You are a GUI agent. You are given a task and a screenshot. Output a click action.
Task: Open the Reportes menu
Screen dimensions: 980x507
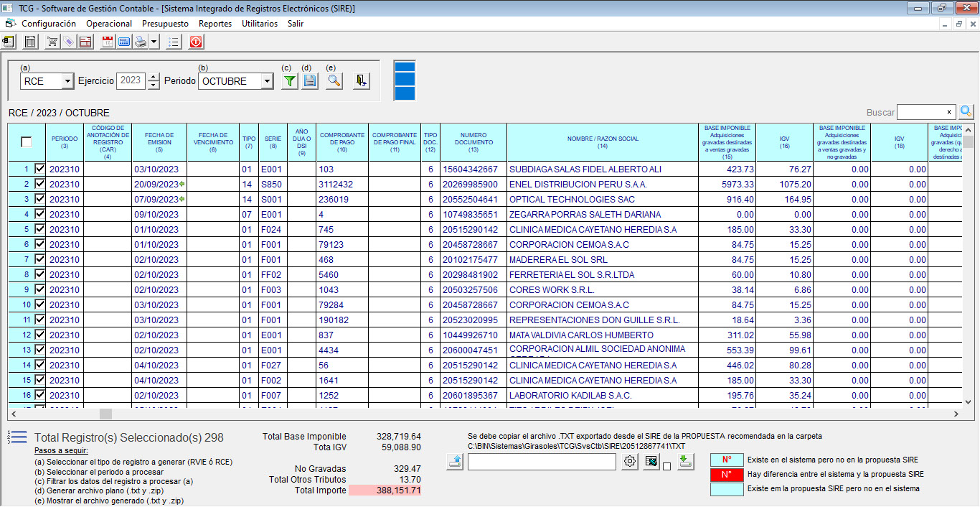click(215, 24)
